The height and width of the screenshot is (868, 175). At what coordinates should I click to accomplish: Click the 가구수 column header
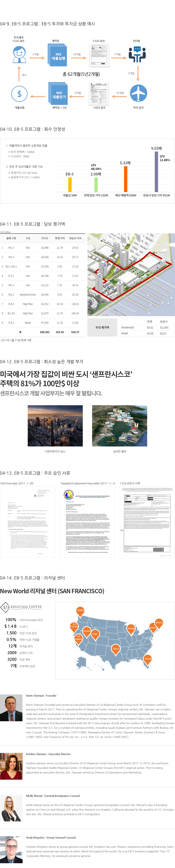coord(45,238)
